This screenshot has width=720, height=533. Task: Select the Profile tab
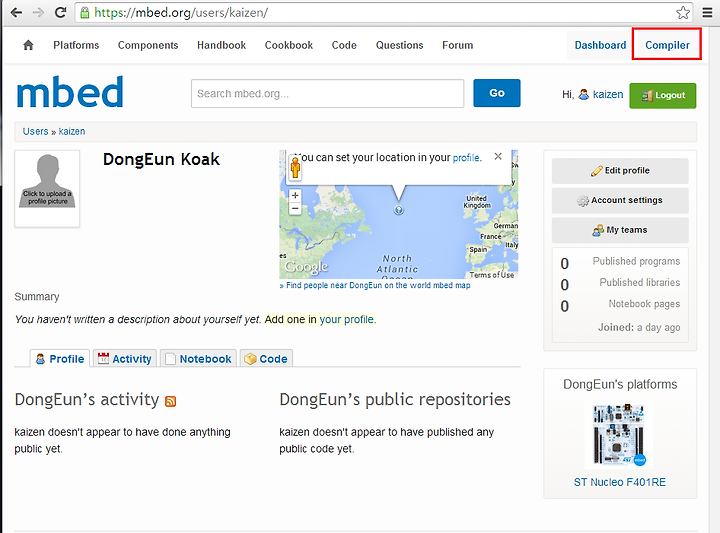[60, 359]
